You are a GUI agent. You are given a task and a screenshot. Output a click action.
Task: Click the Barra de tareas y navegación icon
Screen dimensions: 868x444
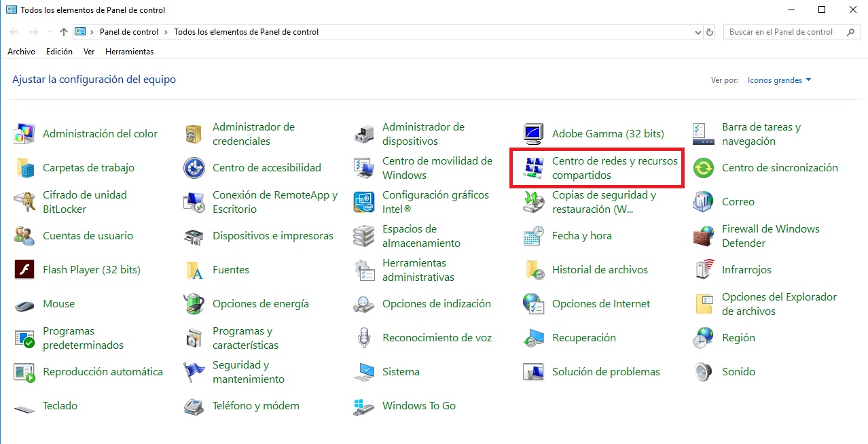click(x=704, y=134)
